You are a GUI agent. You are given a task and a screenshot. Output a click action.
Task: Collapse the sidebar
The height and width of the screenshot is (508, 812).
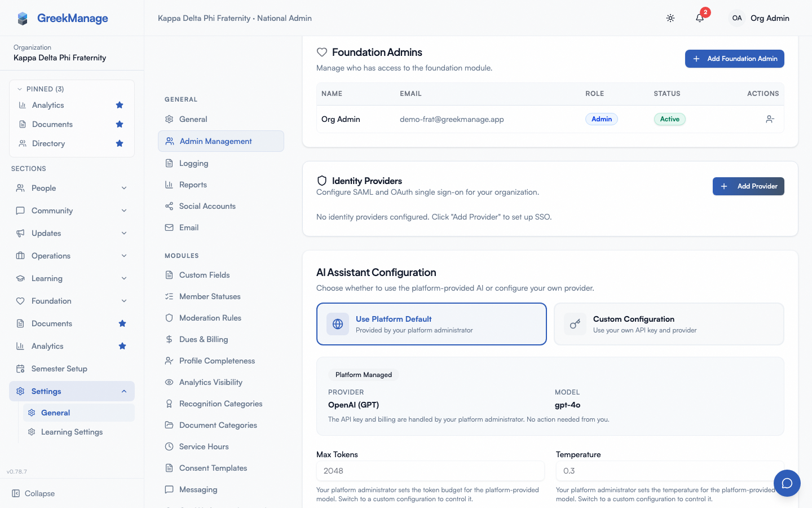point(34,493)
